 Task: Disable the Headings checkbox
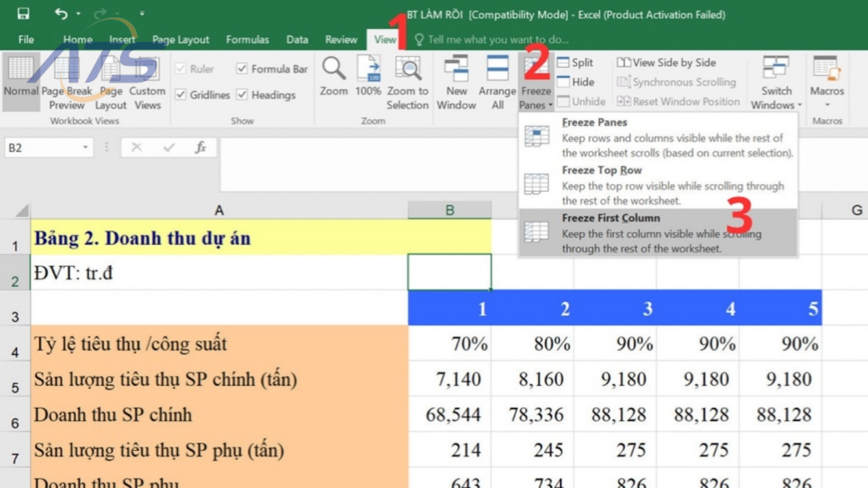(x=243, y=95)
